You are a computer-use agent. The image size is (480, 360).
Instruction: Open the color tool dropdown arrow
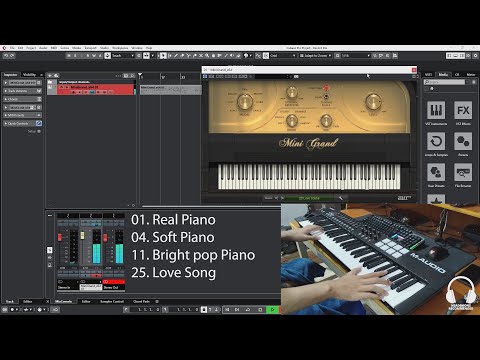coord(251,56)
